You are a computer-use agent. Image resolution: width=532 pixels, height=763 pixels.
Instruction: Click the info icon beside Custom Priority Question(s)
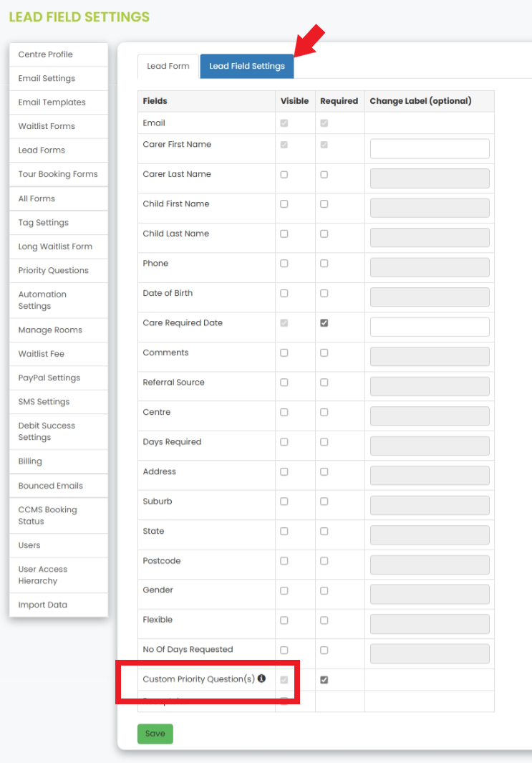click(x=261, y=678)
